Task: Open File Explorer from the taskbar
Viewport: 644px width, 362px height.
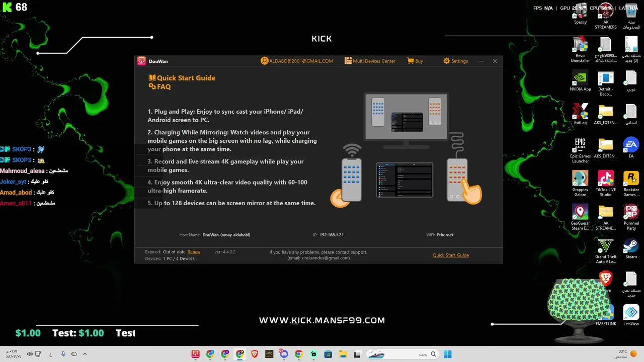Action: coord(343,354)
